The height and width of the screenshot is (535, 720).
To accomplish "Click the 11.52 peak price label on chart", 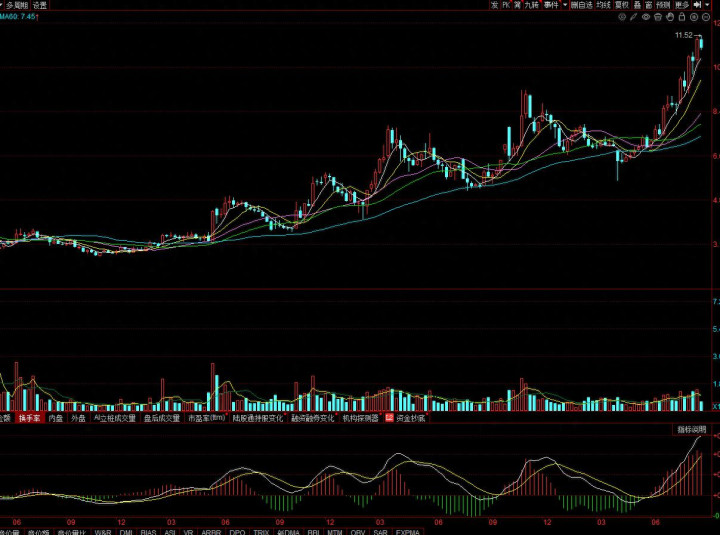I will (x=683, y=35).
